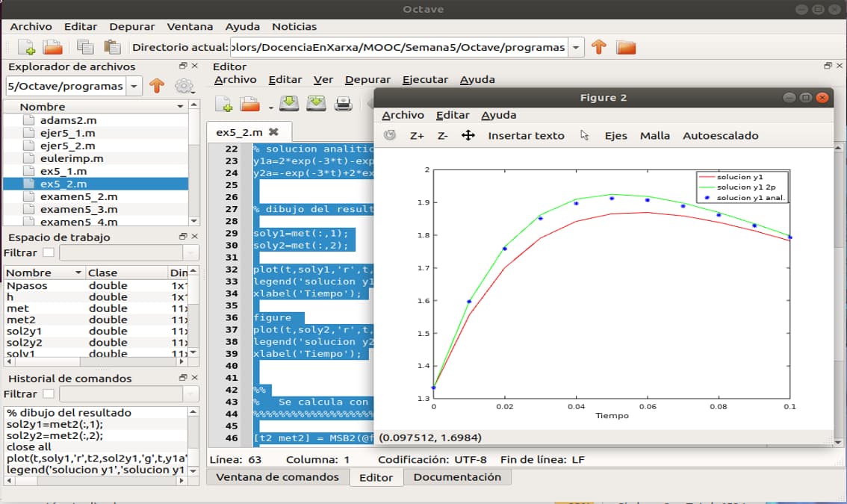Click the new script icon in editor toolbar

point(223,105)
